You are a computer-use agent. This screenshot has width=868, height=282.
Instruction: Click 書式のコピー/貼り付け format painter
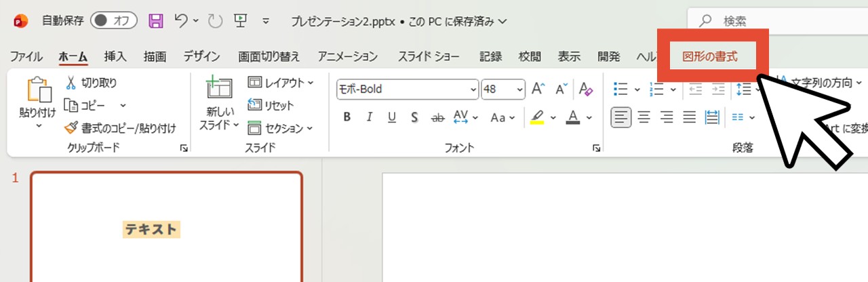pos(120,127)
